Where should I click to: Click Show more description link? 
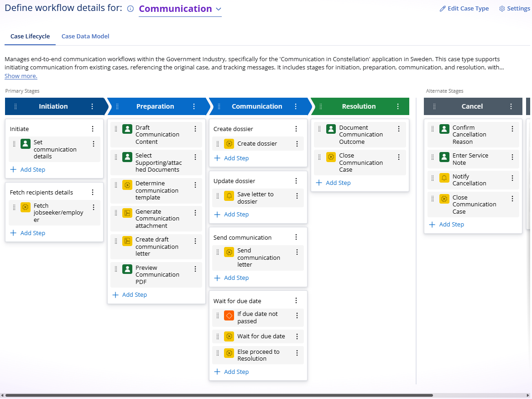21,76
